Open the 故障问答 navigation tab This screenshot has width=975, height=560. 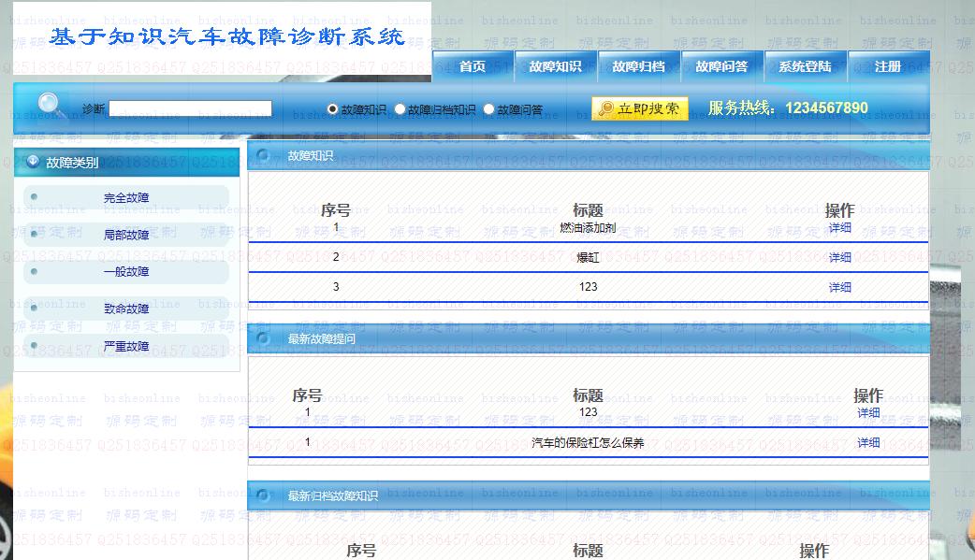tap(722, 66)
